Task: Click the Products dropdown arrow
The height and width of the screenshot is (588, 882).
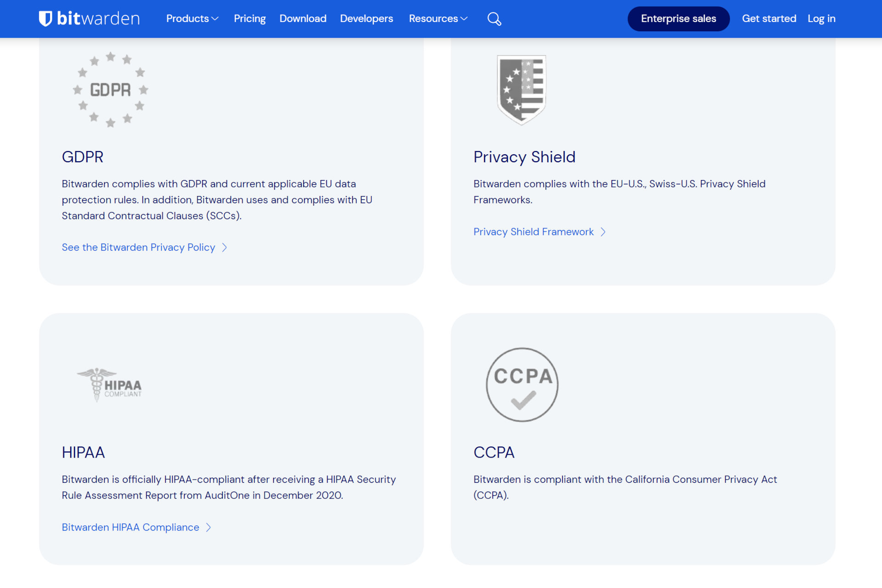Action: 216,19
